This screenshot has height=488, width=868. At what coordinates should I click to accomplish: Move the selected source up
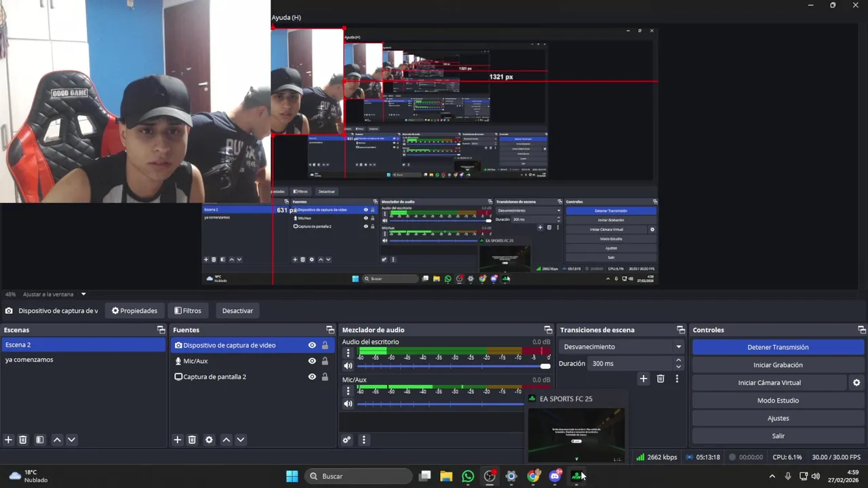(x=226, y=440)
